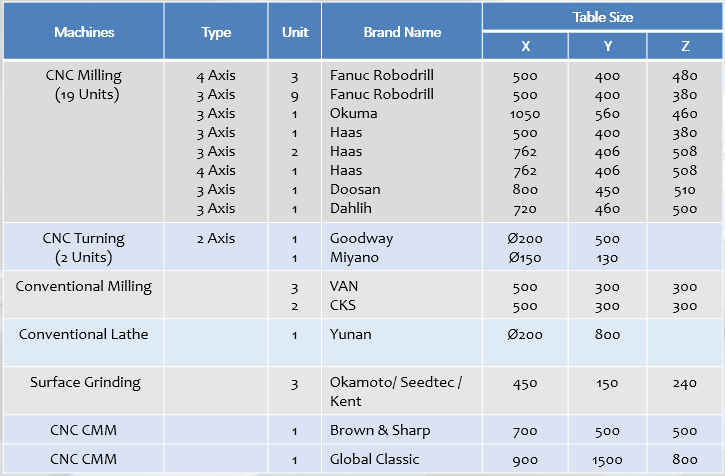Select the X sub-column header
The height and width of the screenshot is (476, 725).
525,47
